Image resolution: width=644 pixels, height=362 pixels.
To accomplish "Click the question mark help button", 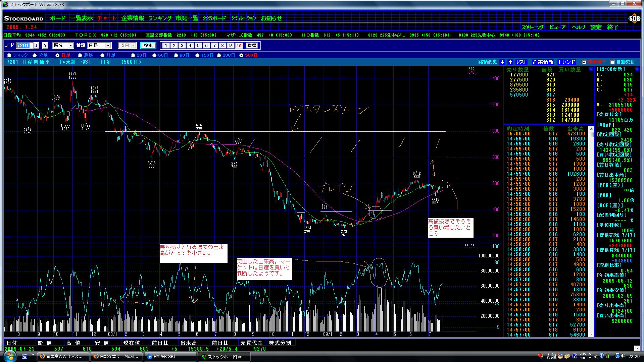I will coord(45,46).
